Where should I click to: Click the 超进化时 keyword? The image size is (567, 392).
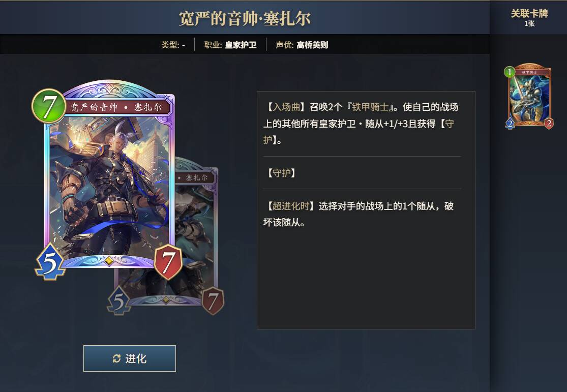pos(291,206)
